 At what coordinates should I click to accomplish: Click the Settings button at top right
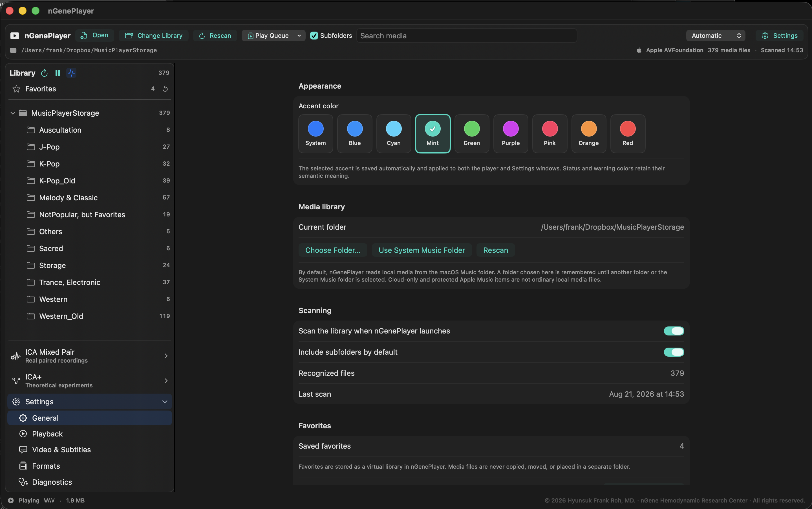click(x=780, y=36)
